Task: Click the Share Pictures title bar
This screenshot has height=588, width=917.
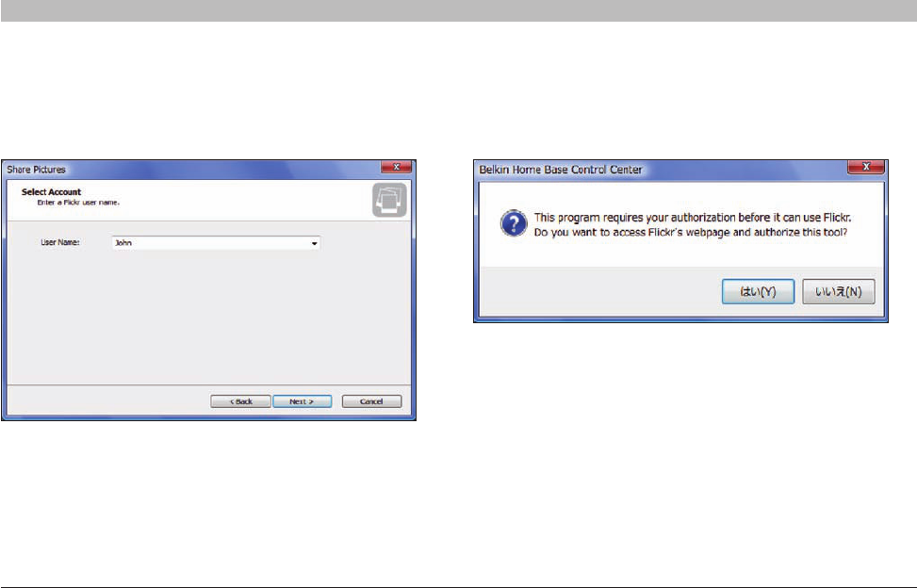Action: click(x=193, y=170)
